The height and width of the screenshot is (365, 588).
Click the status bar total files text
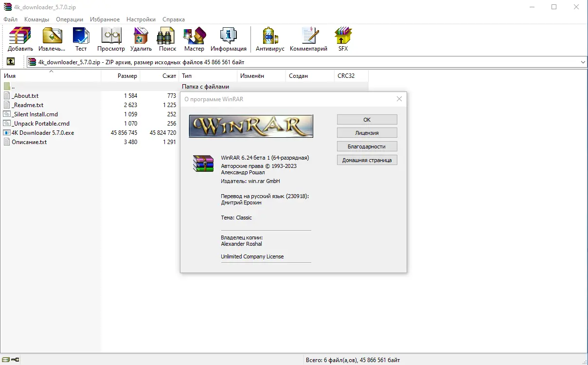pyautogui.click(x=353, y=360)
